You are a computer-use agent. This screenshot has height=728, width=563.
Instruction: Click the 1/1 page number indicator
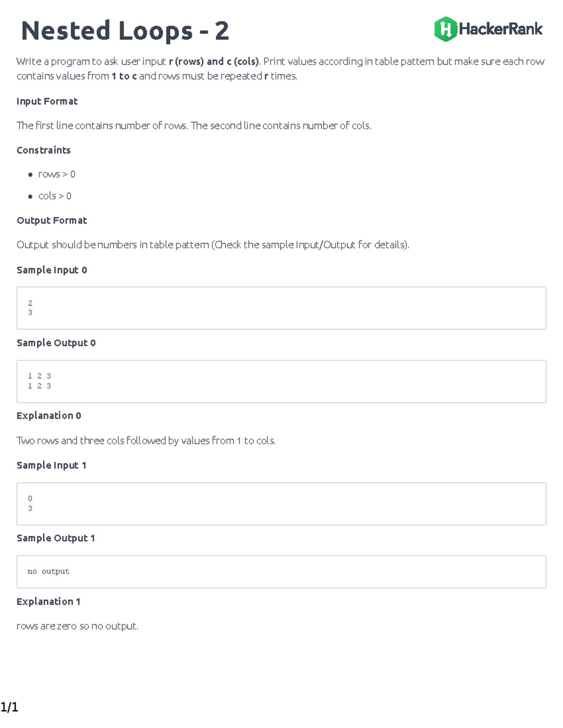[x=9, y=707]
